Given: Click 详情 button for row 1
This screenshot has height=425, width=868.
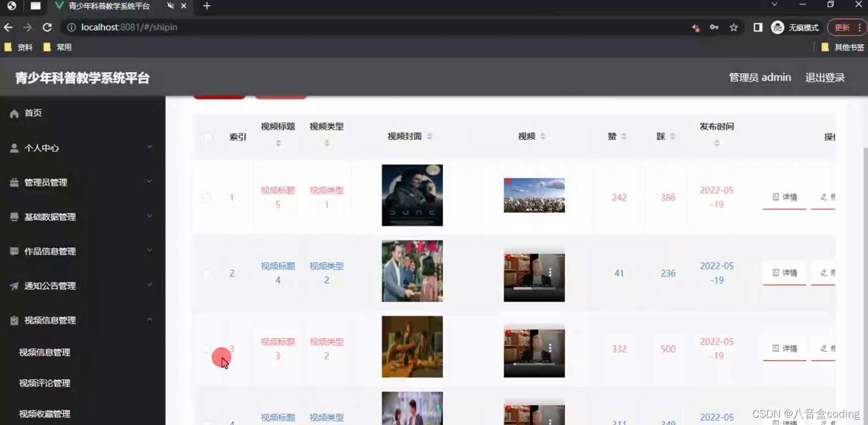Looking at the screenshot, I should (x=785, y=198).
